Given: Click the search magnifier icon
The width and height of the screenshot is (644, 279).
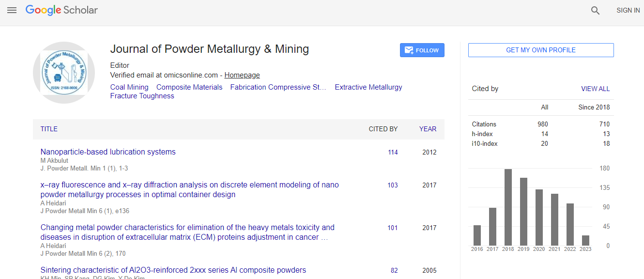Looking at the screenshot, I should (595, 10).
